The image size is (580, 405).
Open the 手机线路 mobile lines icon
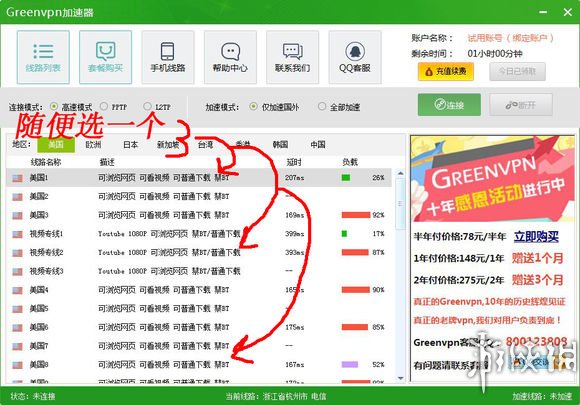point(168,57)
